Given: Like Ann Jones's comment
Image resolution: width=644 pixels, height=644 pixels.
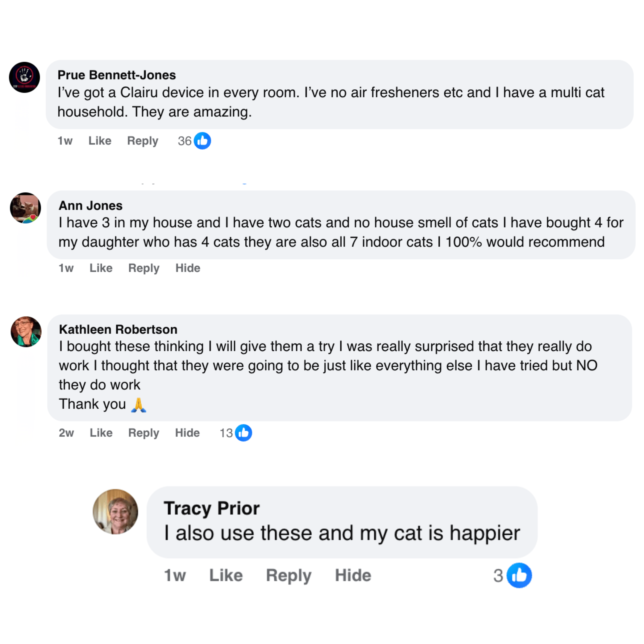Looking at the screenshot, I should (101, 268).
